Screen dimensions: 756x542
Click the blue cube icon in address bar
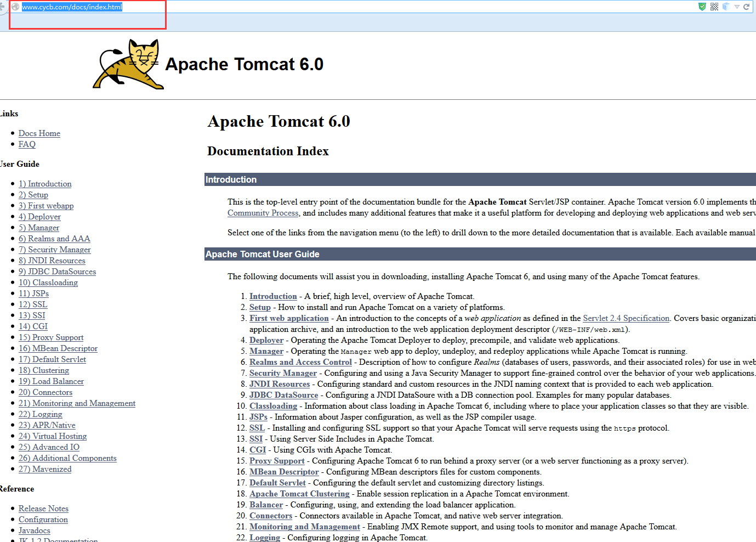[x=726, y=7]
